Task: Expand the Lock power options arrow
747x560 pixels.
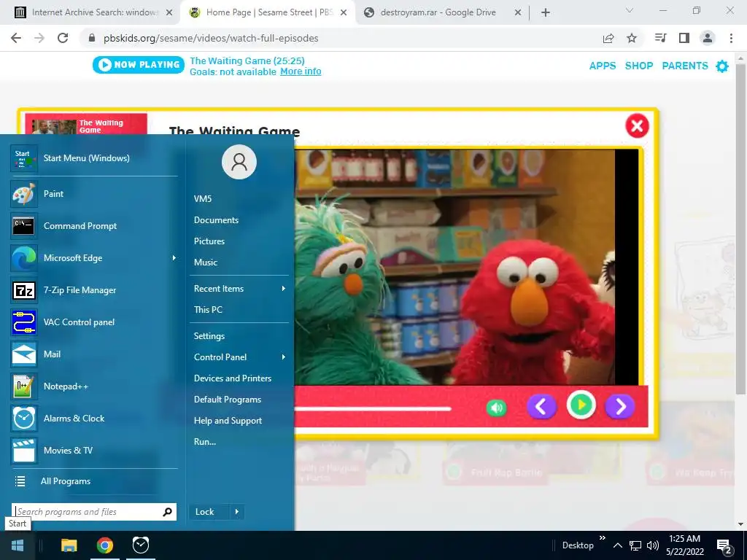Action: pyautogui.click(x=237, y=512)
